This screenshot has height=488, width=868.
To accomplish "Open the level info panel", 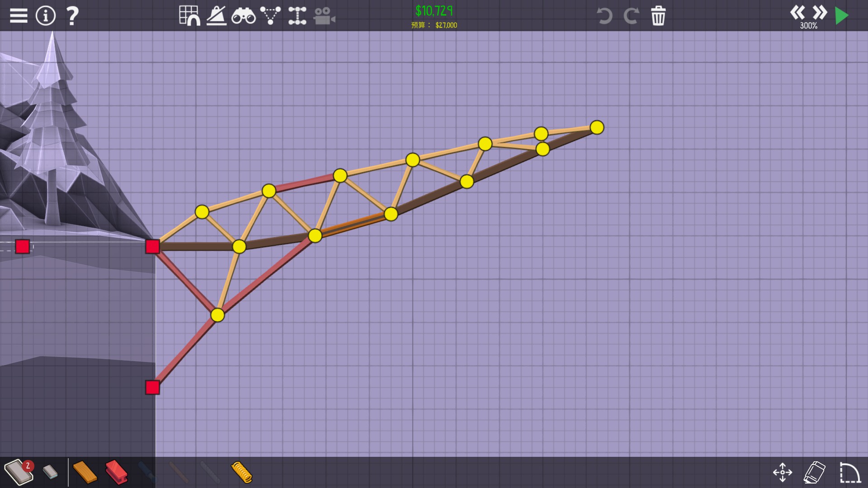I will (45, 16).
